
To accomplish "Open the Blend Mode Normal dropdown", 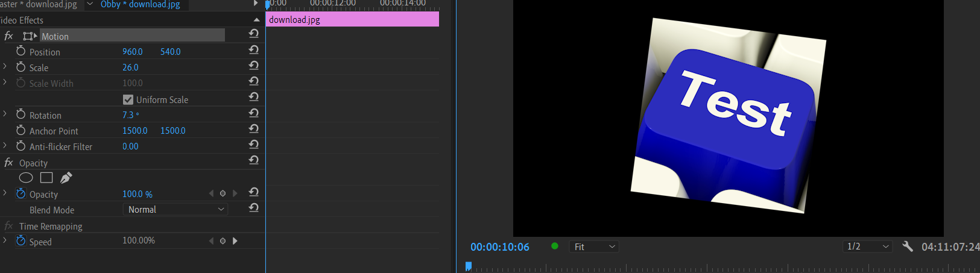I will pyautogui.click(x=175, y=209).
